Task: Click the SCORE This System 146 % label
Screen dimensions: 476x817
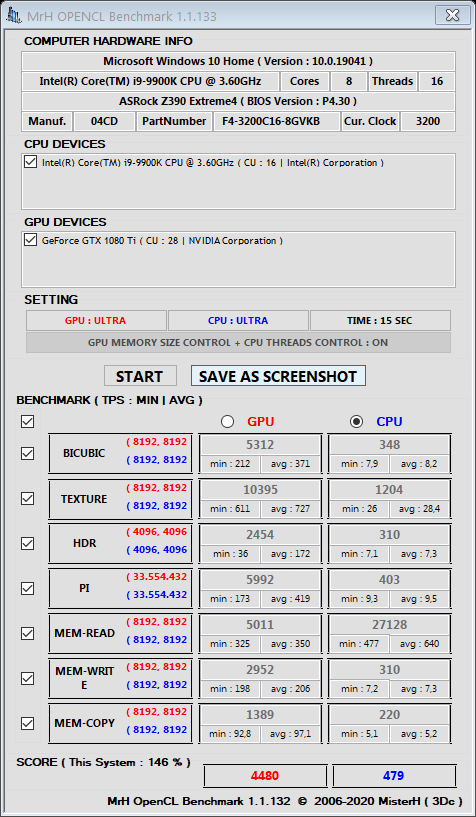Action: pyautogui.click(x=103, y=762)
